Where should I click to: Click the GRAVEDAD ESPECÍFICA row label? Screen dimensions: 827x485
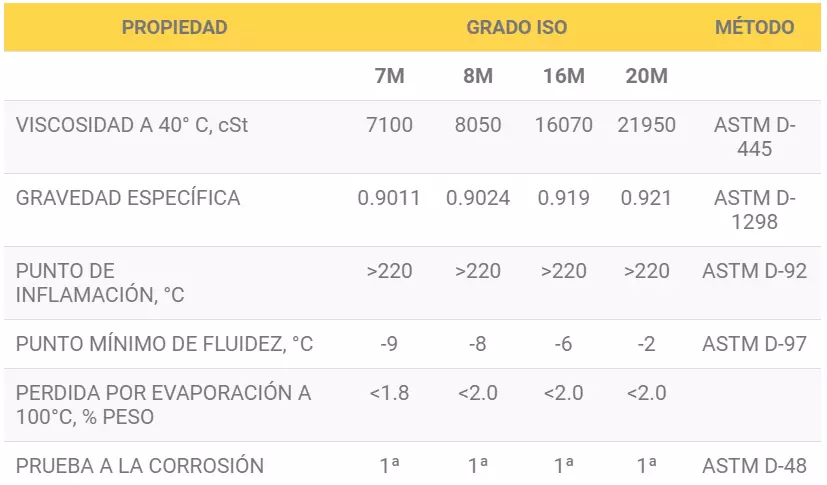(128, 198)
